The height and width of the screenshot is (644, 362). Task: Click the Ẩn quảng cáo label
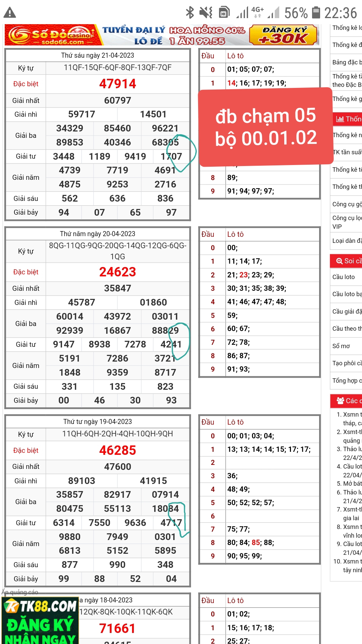point(20,592)
